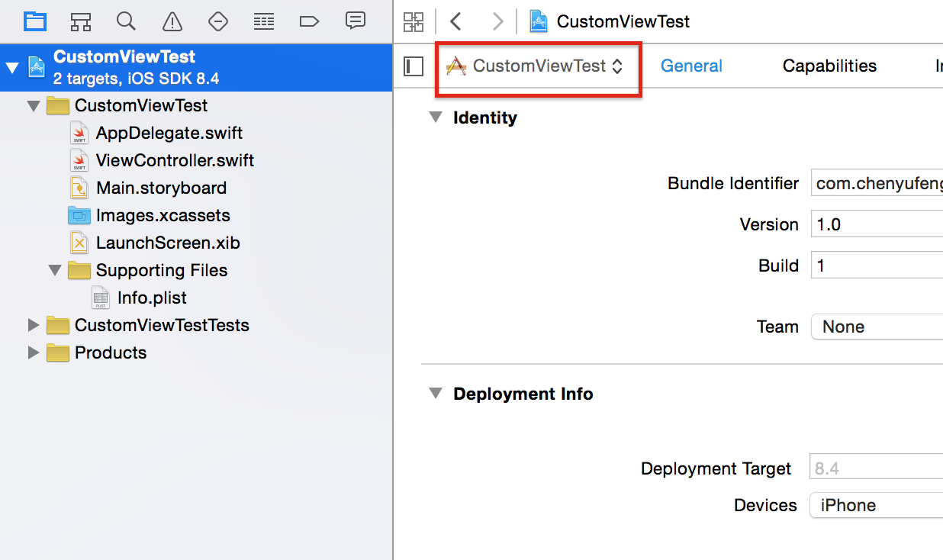943x560 pixels.
Task: Open the Test navigator diamond icon
Action: 218,21
